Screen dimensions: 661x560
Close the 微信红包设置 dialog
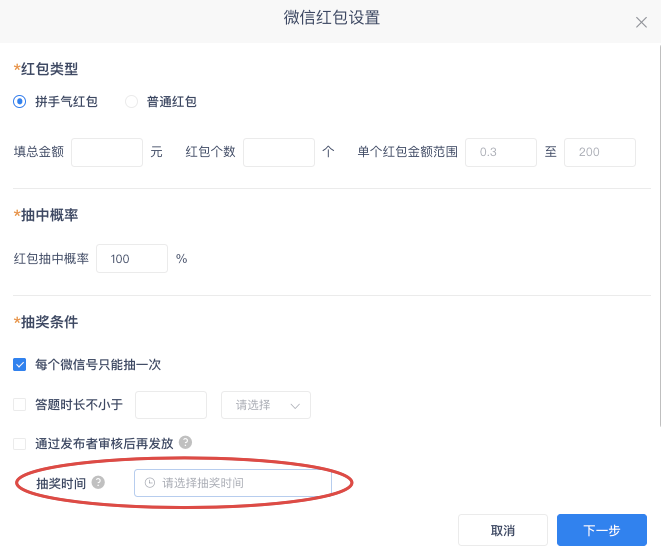(x=641, y=22)
